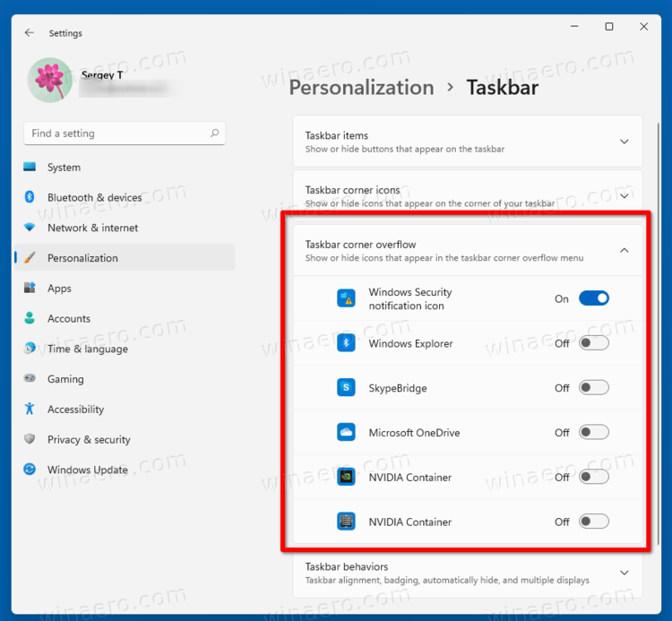Viewport: 672px width, 621px height.
Task: Open Network & internet settings
Action: pos(125,228)
